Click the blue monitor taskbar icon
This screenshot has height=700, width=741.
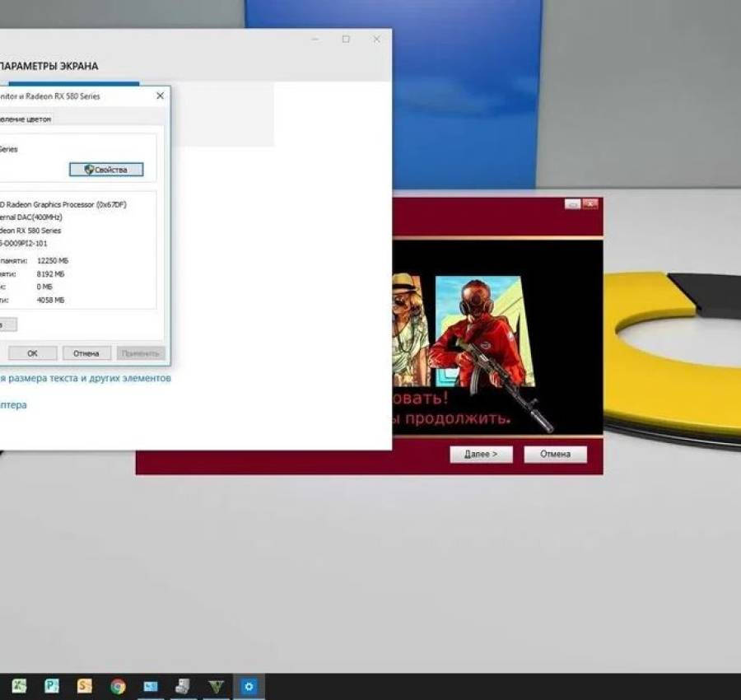(x=151, y=685)
